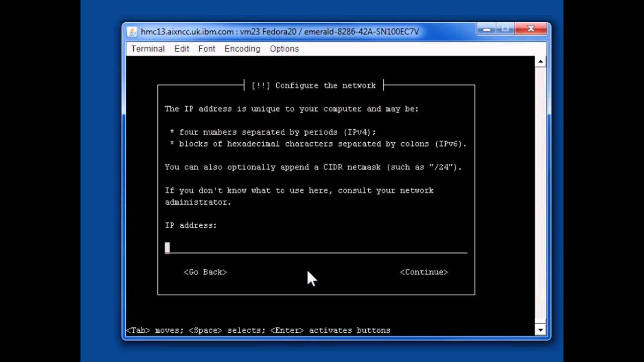This screenshot has height=362, width=644.
Task: Click the 'CIDR netmask' sentence
Action: click(313, 167)
